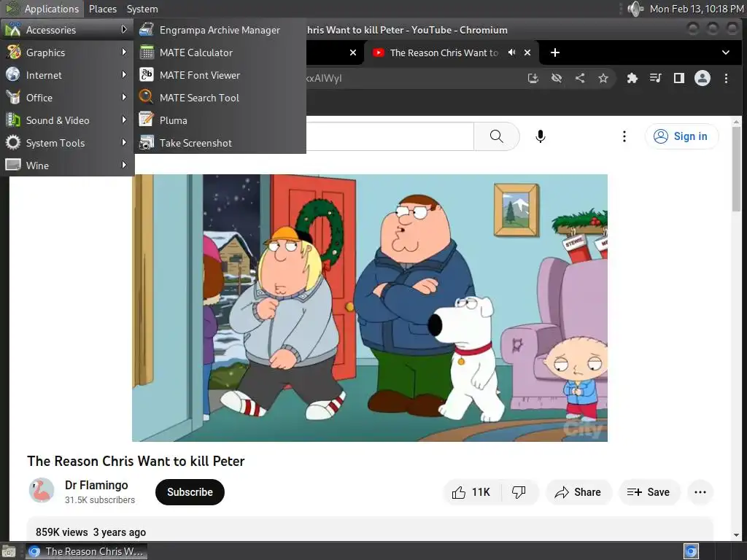Open the System menu
The height and width of the screenshot is (560, 747).
coord(142,9)
